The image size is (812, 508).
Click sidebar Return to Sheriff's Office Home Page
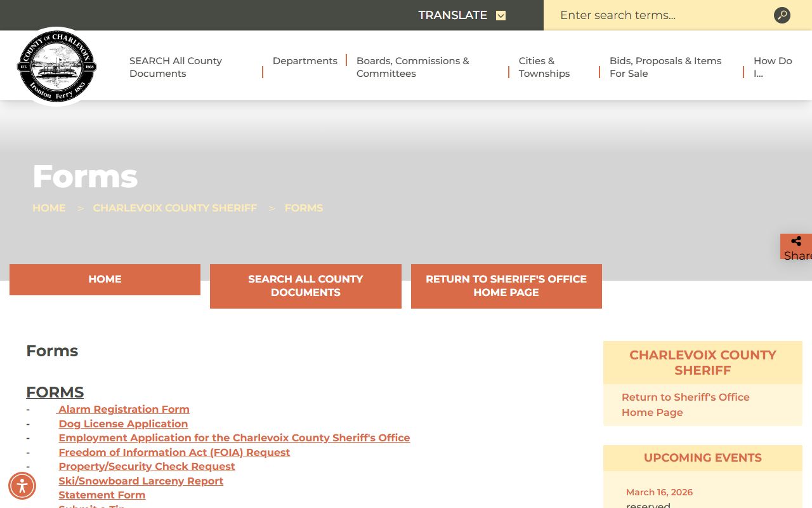(x=685, y=404)
